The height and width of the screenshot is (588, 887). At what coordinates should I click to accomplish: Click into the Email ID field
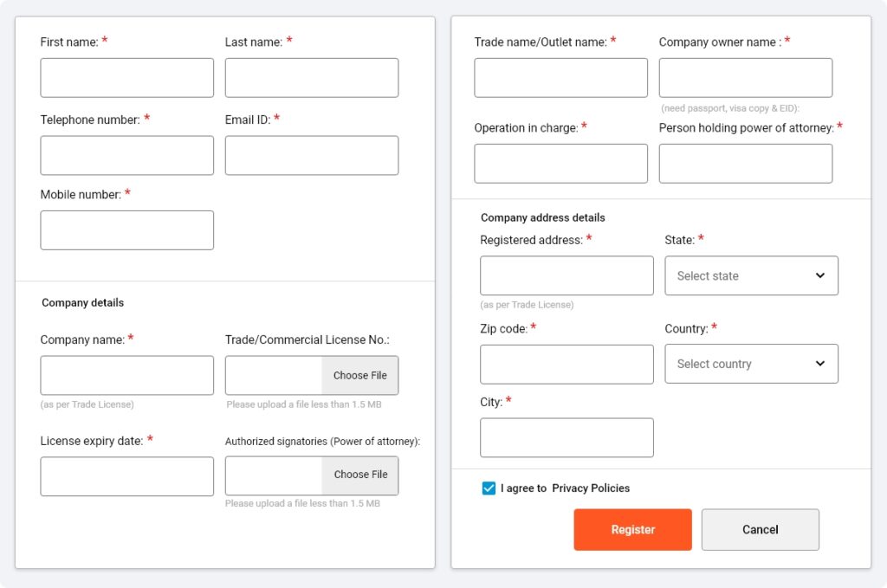(x=312, y=155)
